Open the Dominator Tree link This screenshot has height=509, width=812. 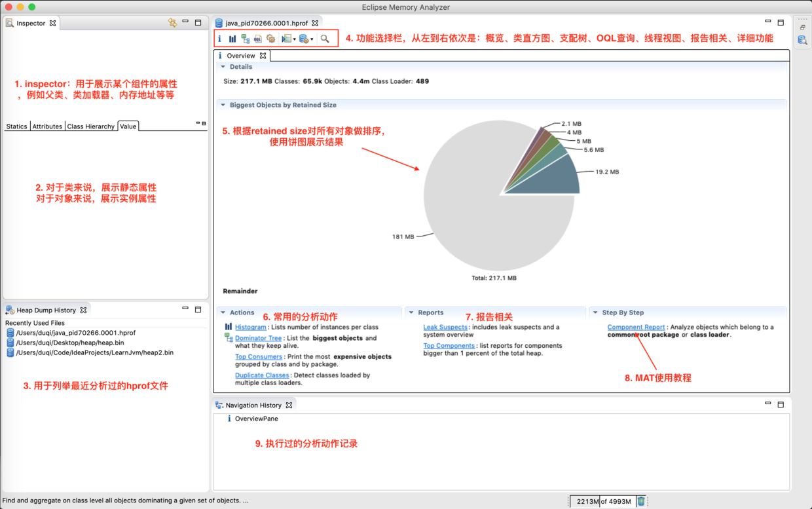click(258, 338)
